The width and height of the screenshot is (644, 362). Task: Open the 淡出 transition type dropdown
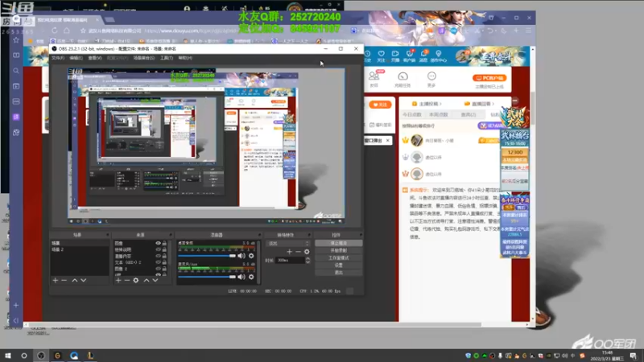coord(288,244)
